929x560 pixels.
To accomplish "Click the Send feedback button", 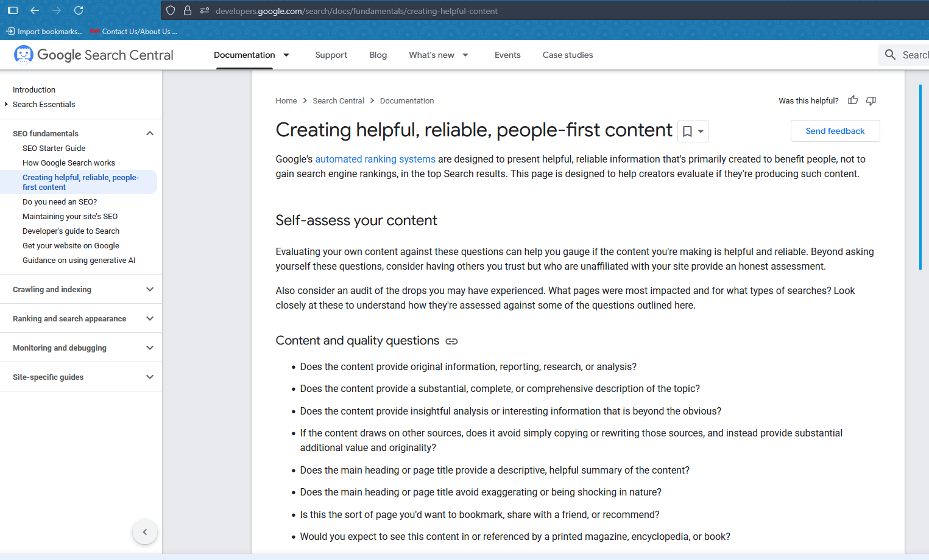I will pyautogui.click(x=835, y=131).
